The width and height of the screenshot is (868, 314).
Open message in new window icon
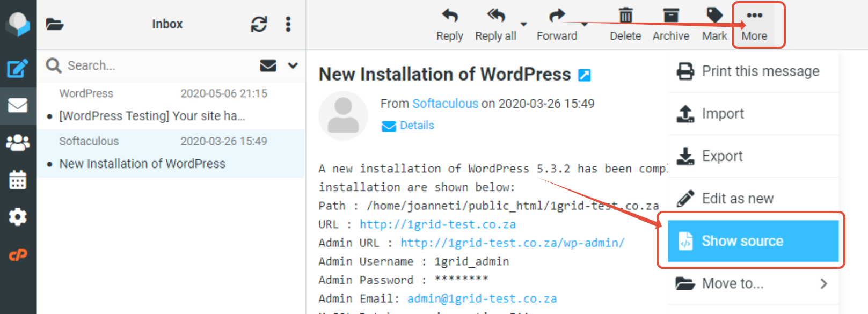pos(585,75)
